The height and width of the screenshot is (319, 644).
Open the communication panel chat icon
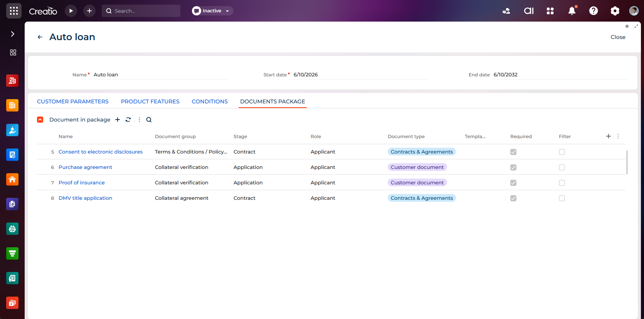(x=506, y=11)
